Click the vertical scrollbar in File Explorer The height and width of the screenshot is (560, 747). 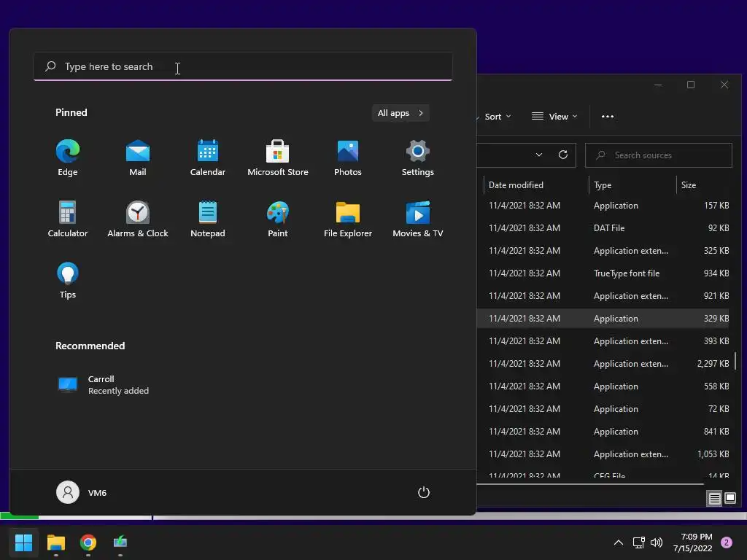735,360
